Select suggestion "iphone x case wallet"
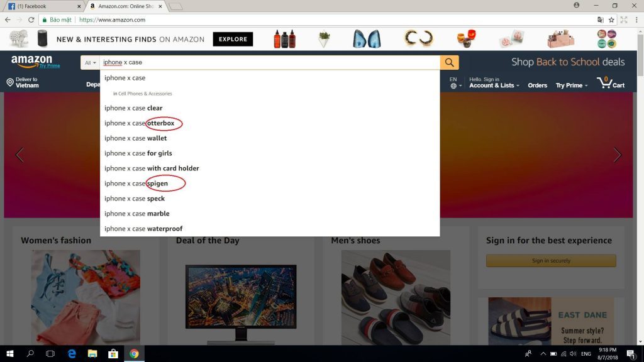The width and height of the screenshot is (644, 362). [270, 138]
